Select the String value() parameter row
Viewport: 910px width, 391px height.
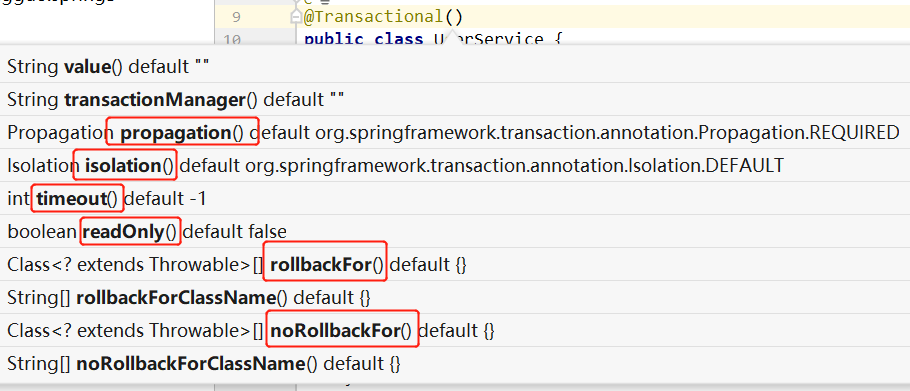click(455, 66)
